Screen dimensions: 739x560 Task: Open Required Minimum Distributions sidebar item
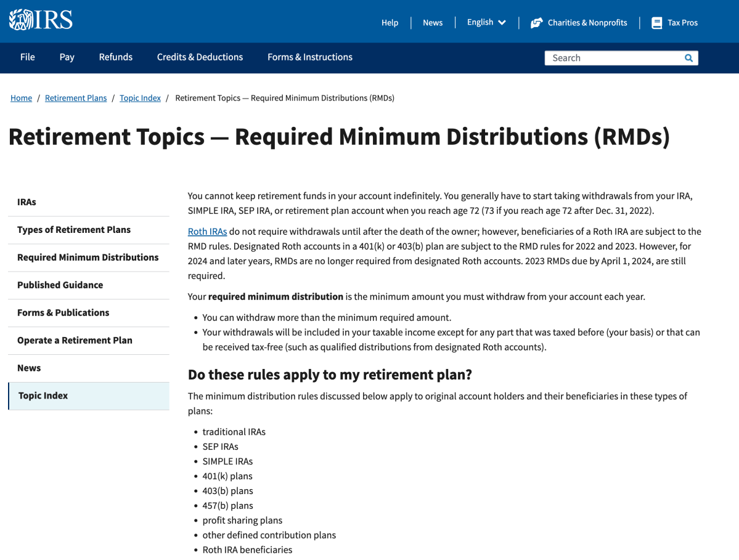click(x=88, y=258)
